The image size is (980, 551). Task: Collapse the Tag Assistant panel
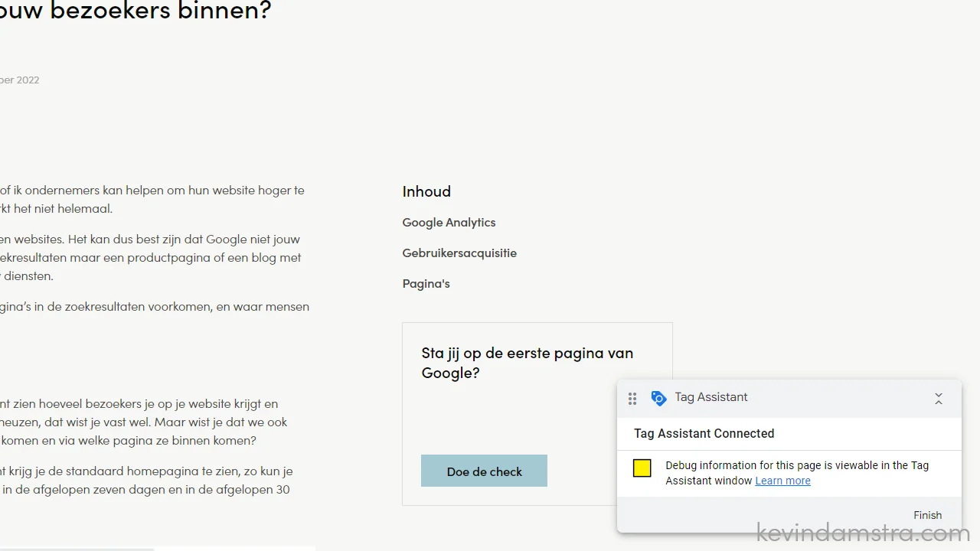click(939, 399)
